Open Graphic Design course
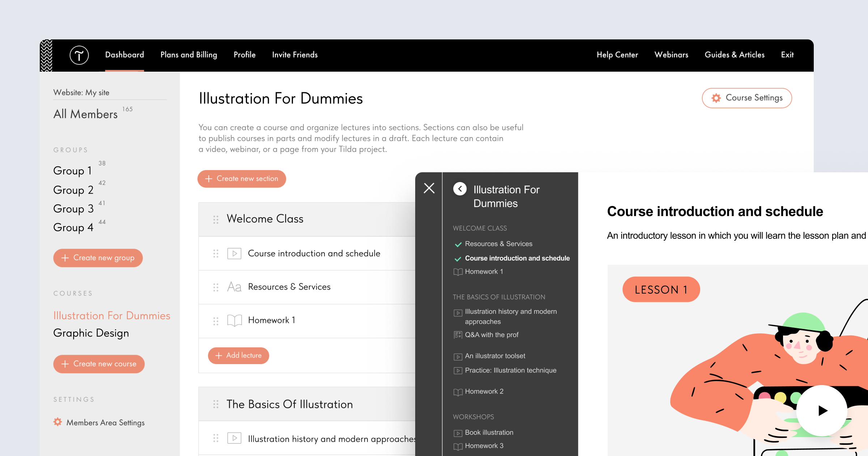This screenshot has height=456, width=868. coord(91,333)
